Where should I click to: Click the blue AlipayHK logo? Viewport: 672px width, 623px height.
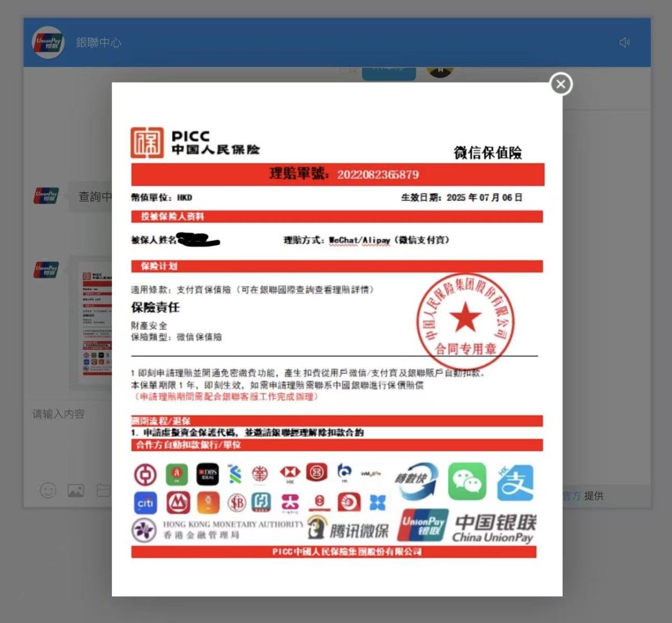click(515, 481)
